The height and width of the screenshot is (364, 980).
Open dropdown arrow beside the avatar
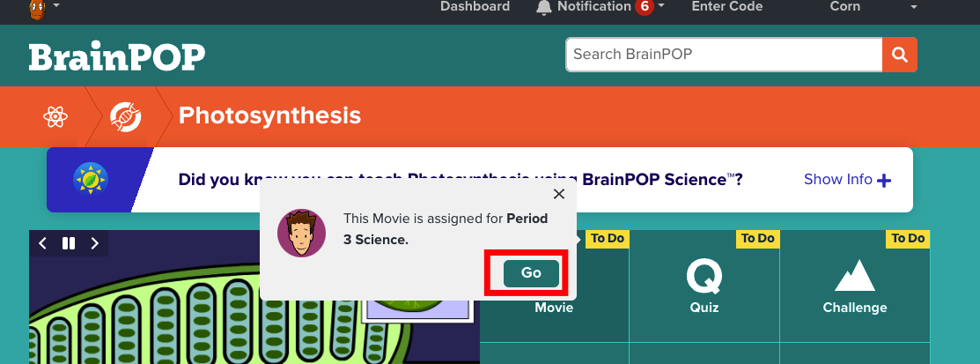pyautogui.click(x=57, y=6)
